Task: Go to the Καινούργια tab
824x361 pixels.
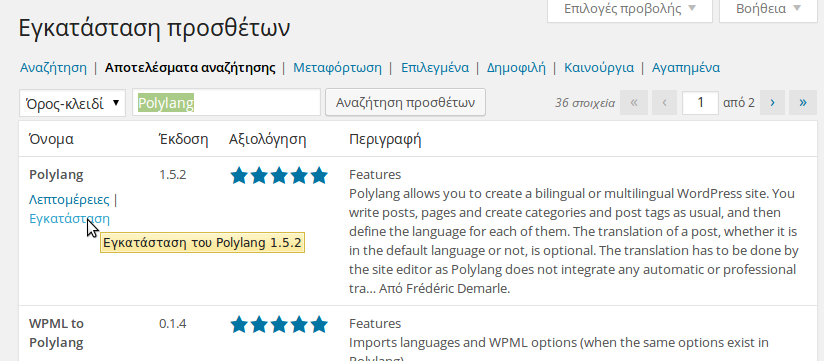Action: [599, 68]
